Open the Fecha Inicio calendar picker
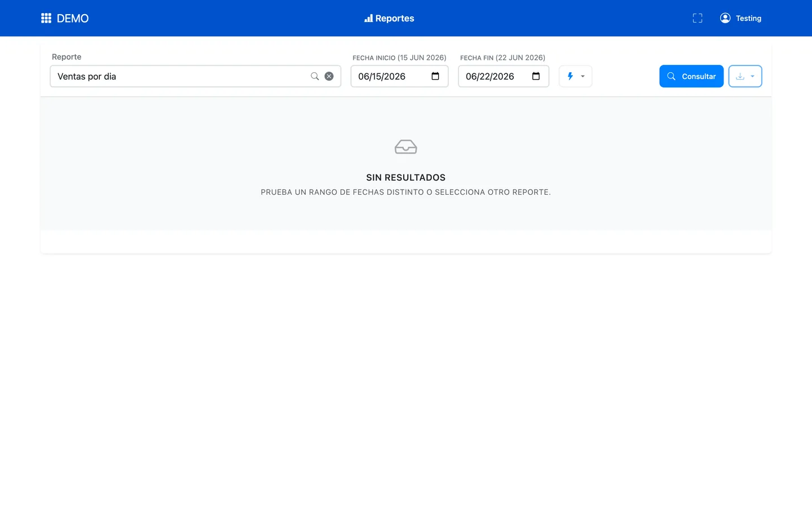This screenshot has height=508, width=812. pyautogui.click(x=435, y=76)
